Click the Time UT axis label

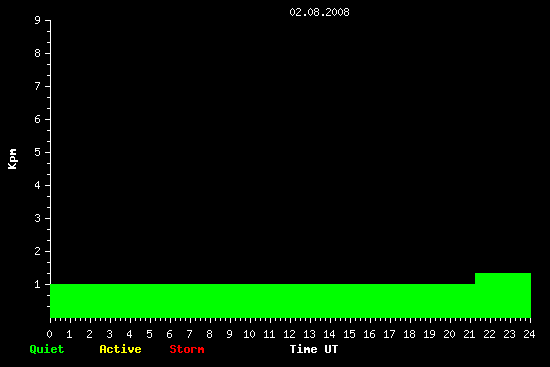[x=314, y=349]
